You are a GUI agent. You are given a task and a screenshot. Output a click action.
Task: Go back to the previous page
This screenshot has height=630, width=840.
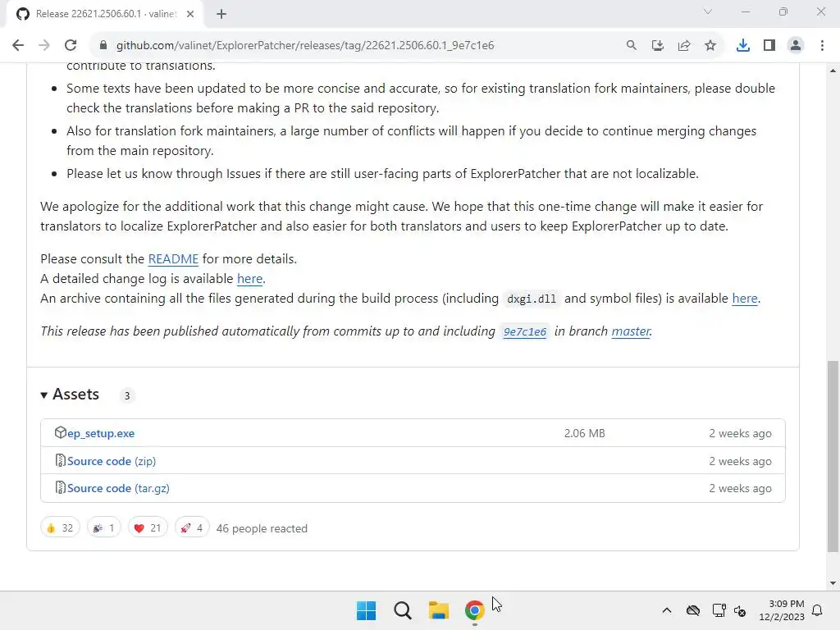[18, 45]
